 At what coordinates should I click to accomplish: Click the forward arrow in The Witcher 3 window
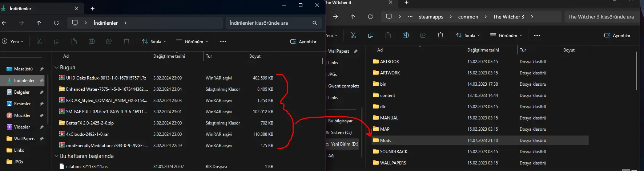coord(335,17)
